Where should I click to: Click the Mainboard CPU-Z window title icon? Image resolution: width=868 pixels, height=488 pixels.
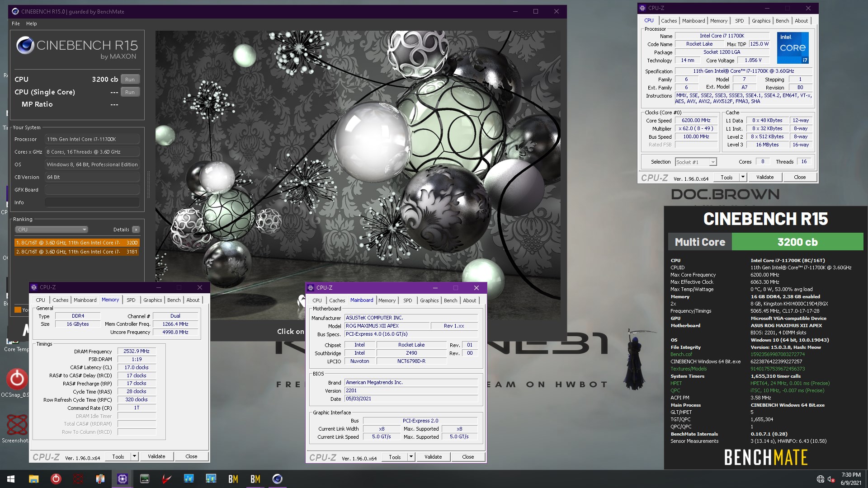311,288
